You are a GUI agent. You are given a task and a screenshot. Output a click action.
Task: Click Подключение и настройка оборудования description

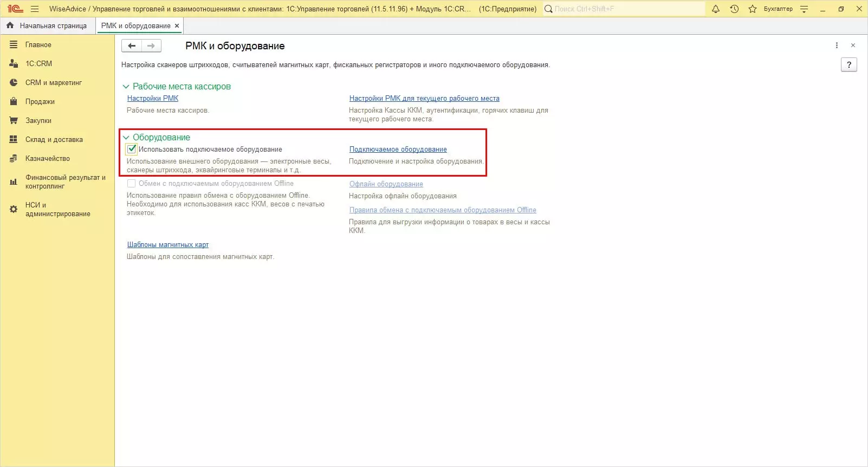(416, 161)
